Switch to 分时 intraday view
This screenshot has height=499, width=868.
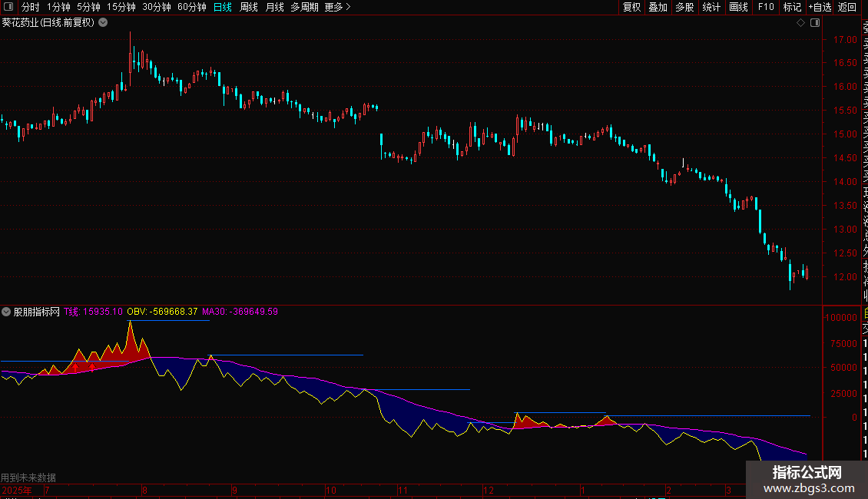click(30, 7)
